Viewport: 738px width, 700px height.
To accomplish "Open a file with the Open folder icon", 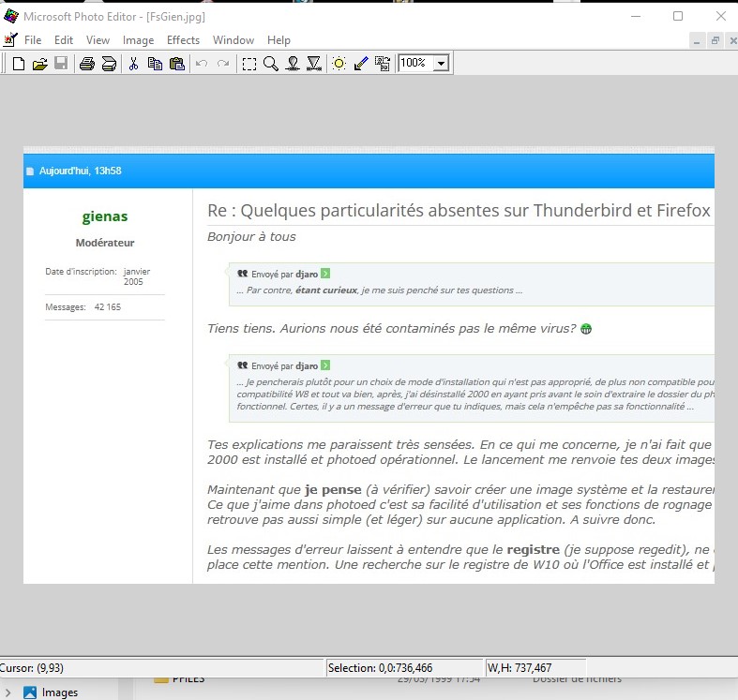I will [x=40, y=64].
